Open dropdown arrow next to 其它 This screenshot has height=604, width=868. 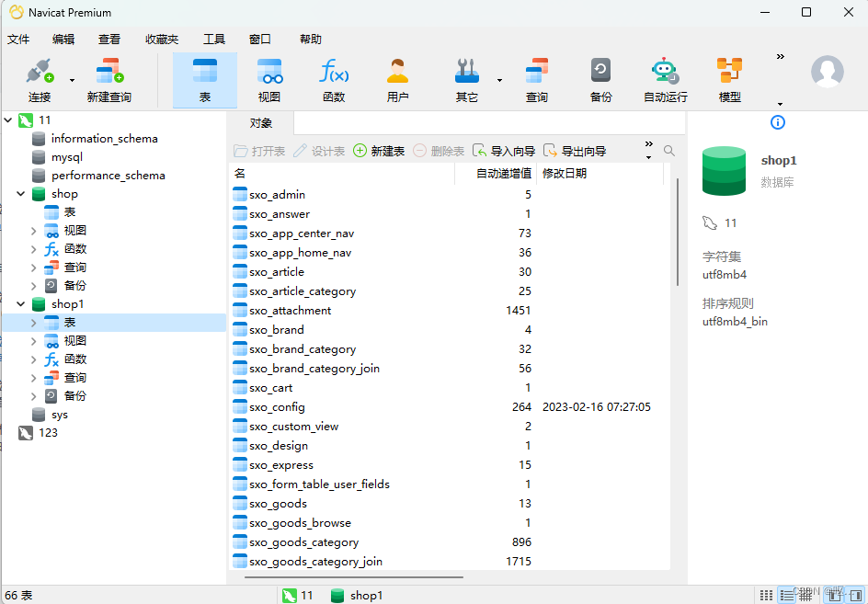(499, 80)
